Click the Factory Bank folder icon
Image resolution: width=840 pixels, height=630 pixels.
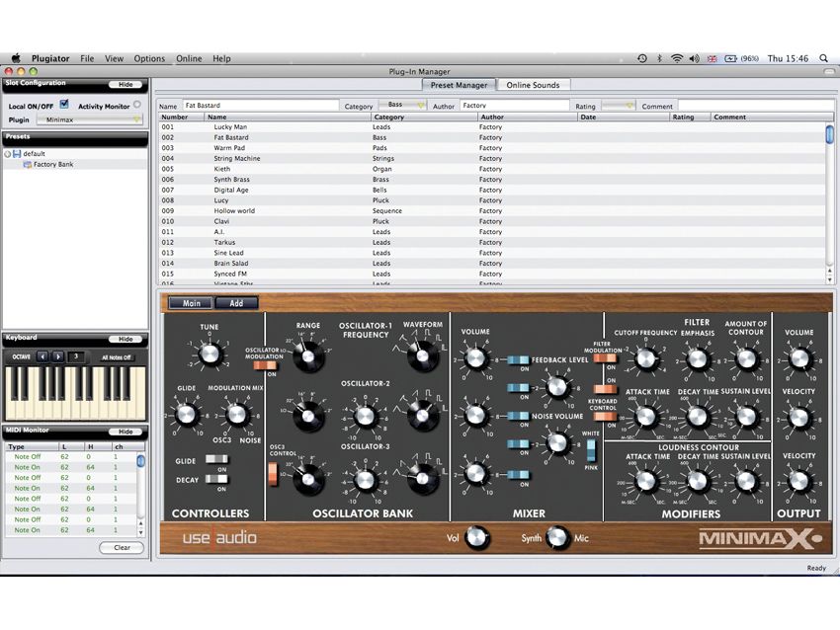[28, 164]
